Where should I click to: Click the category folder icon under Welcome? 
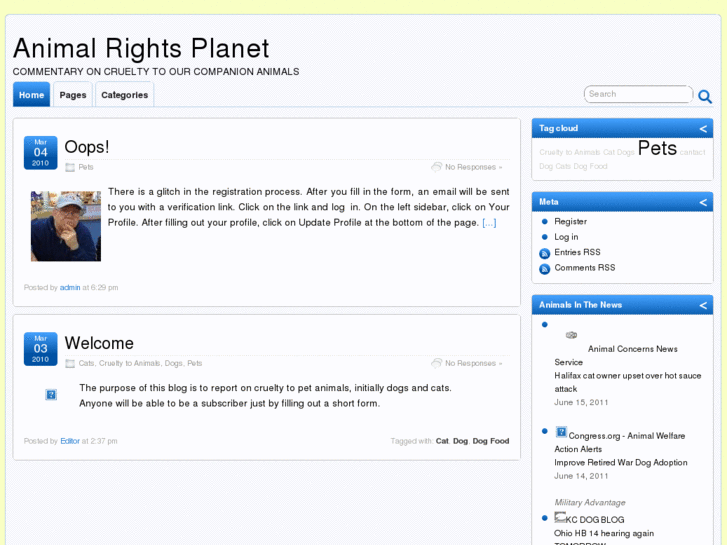click(x=70, y=363)
